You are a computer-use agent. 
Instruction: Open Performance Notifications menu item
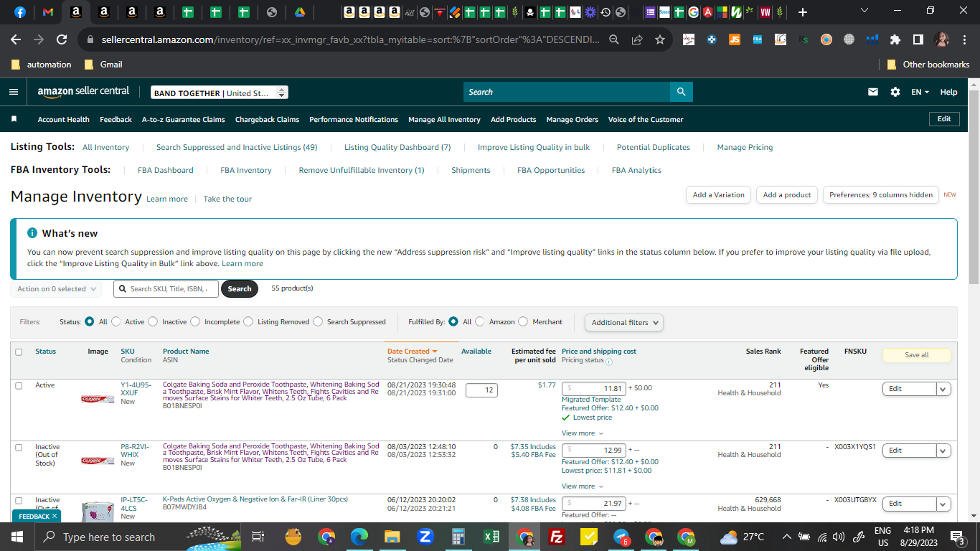(x=354, y=119)
